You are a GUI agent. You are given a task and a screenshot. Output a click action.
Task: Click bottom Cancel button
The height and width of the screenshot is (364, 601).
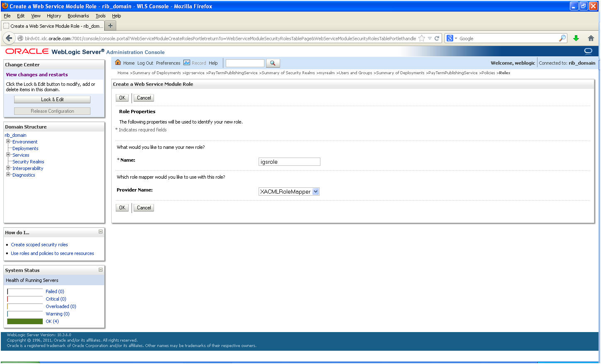tap(144, 208)
